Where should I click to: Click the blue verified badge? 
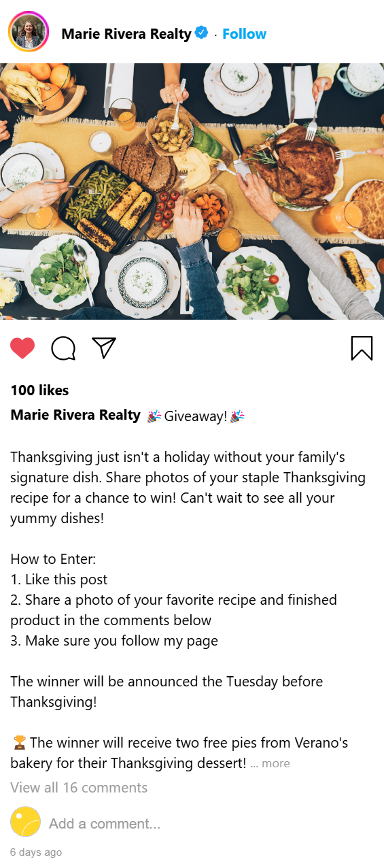(202, 33)
